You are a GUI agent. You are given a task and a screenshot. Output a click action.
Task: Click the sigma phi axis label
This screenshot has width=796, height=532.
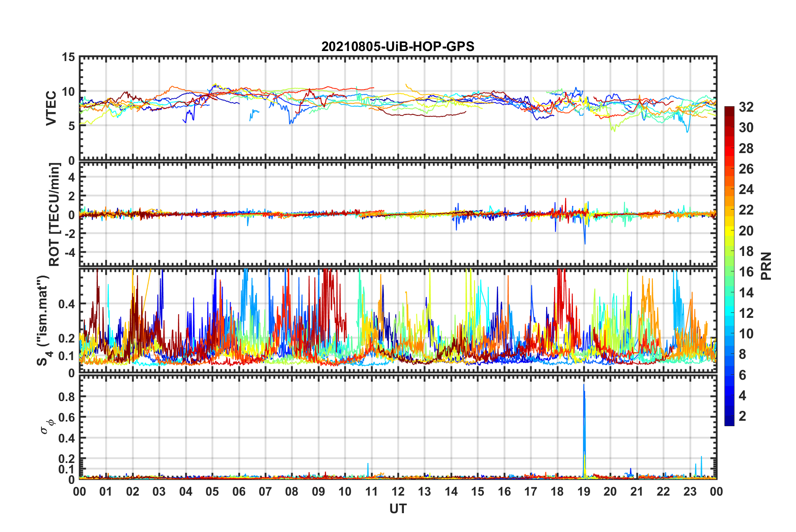(47, 426)
